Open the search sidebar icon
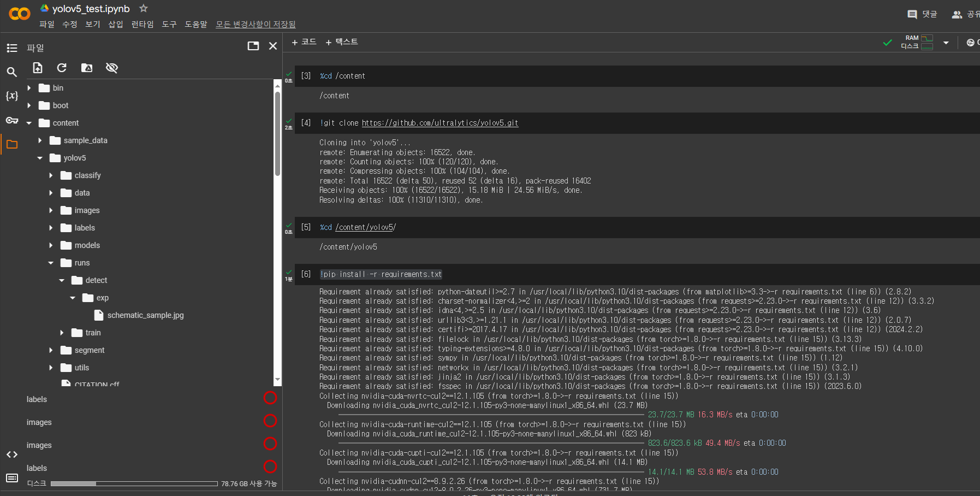This screenshot has height=496, width=980. click(11, 72)
